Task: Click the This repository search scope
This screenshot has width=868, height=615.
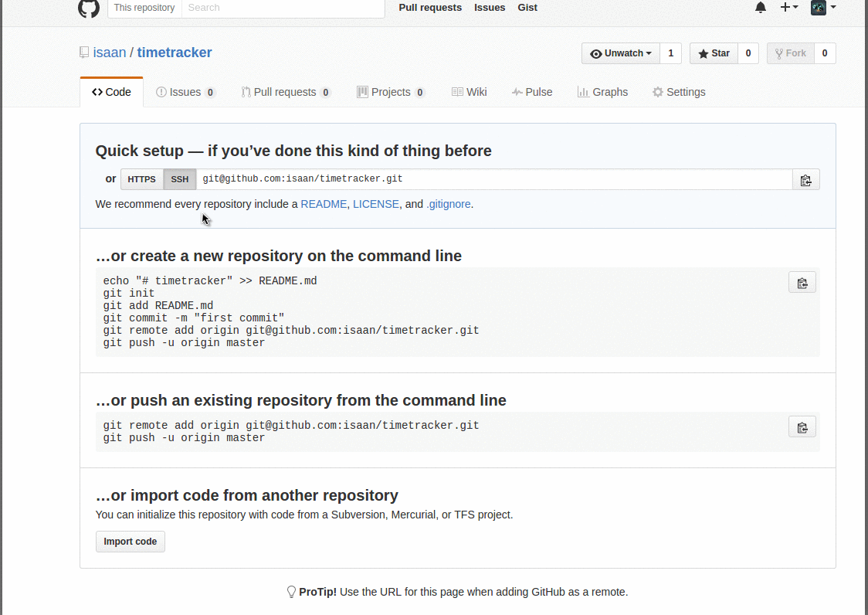Action: click(144, 8)
